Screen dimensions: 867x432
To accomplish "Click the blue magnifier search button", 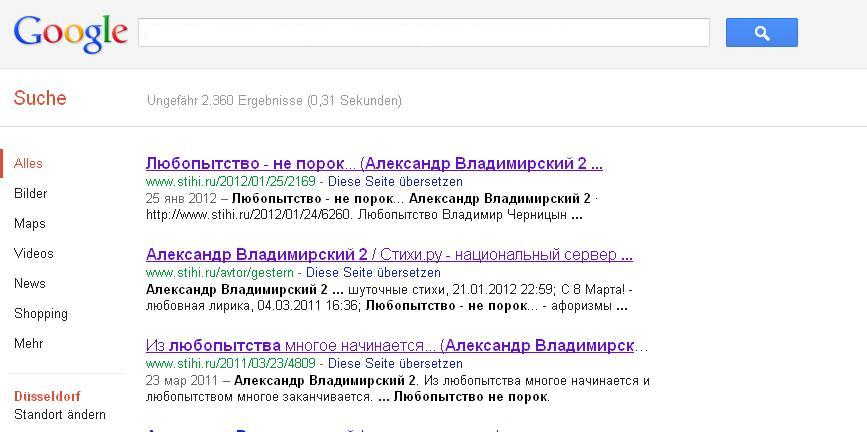I will coord(761,33).
